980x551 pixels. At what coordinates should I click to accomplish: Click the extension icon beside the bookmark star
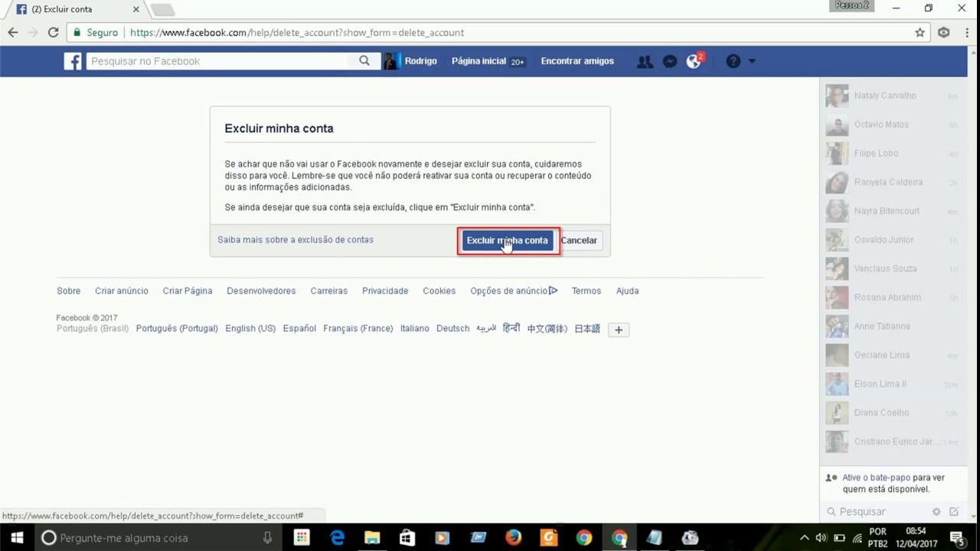click(944, 33)
